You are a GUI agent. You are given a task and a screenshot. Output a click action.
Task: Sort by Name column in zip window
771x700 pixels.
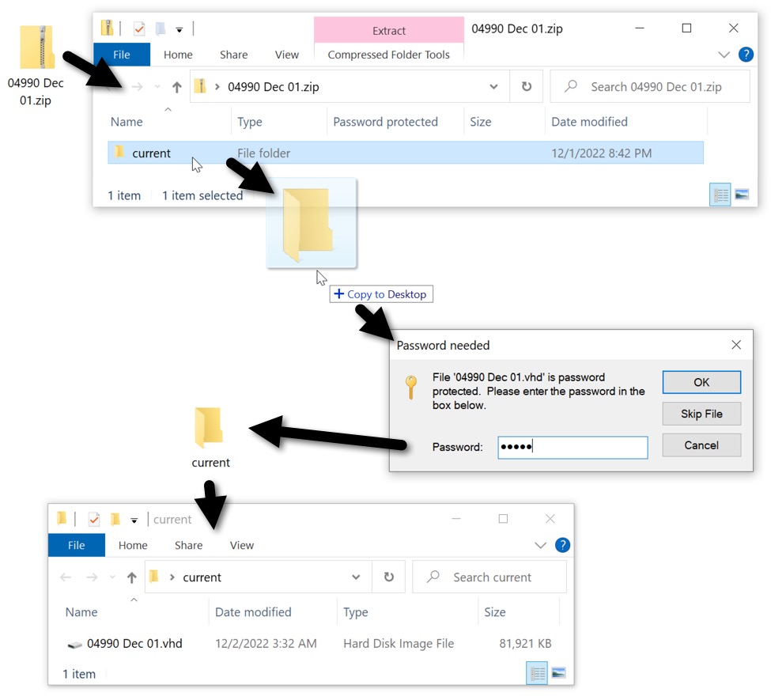coord(127,122)
